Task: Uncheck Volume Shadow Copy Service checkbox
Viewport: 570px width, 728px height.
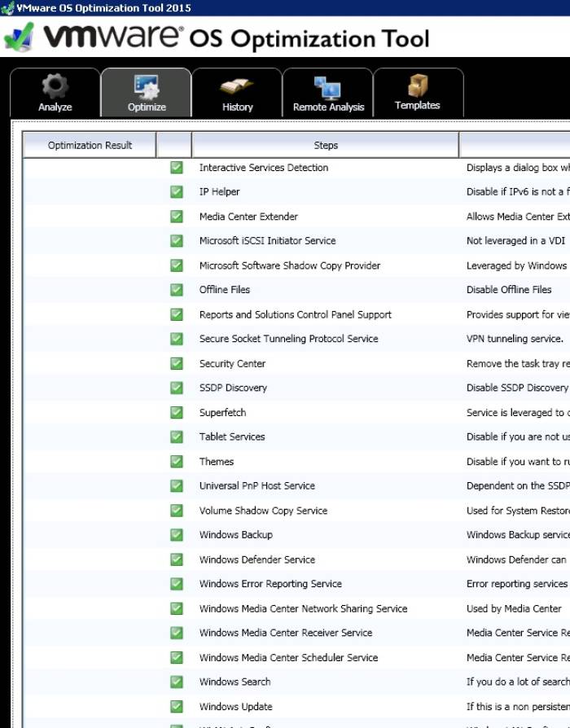Action: [x=177, y=511]
